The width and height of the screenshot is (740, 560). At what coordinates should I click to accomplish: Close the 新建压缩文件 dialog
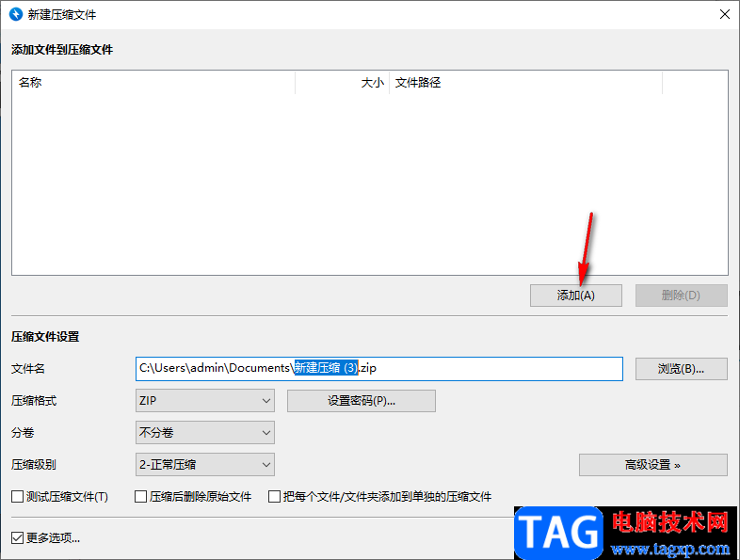pos(725,14)
